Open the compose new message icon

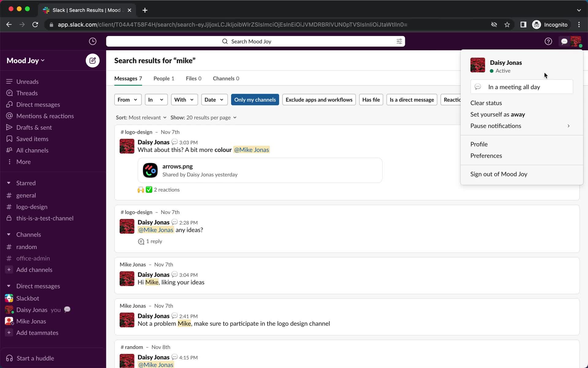click(92, 60)
